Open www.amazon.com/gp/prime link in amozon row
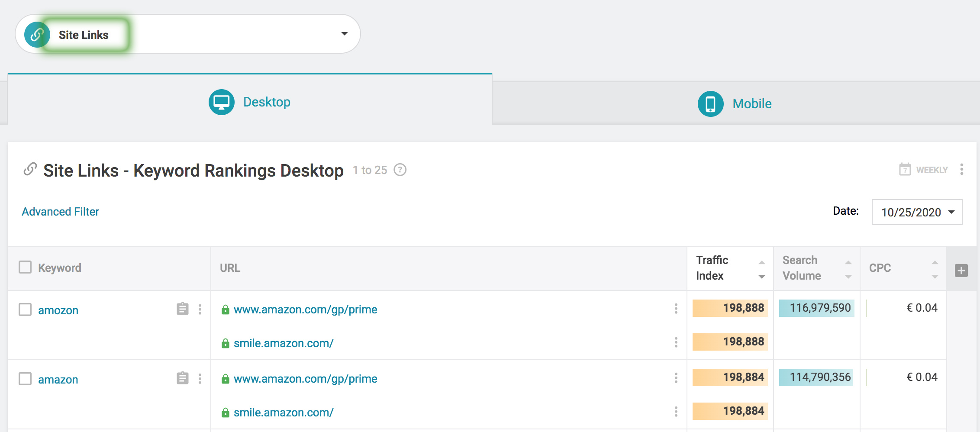The width and height of the screenshot is (980, 432). tap(306, 309)
